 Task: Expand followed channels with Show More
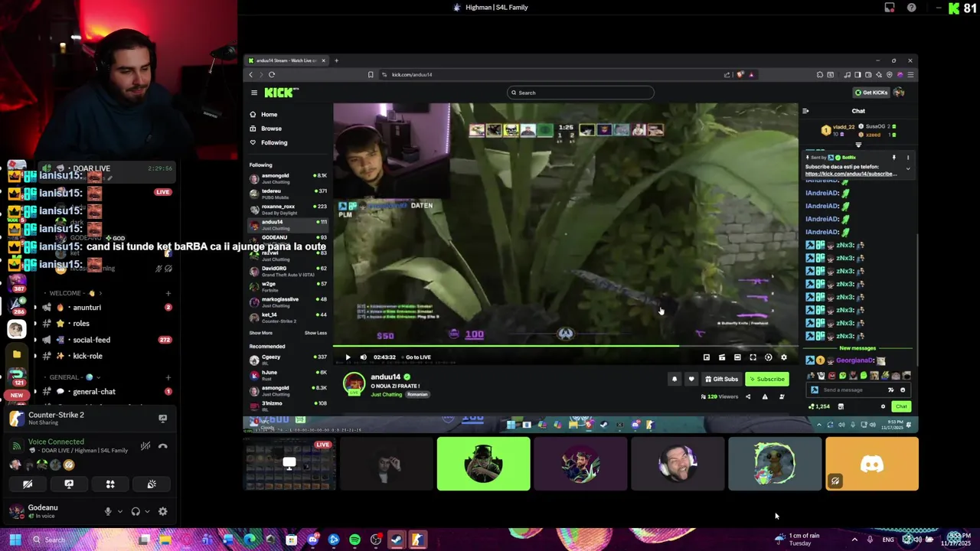(x=260, y=333)
